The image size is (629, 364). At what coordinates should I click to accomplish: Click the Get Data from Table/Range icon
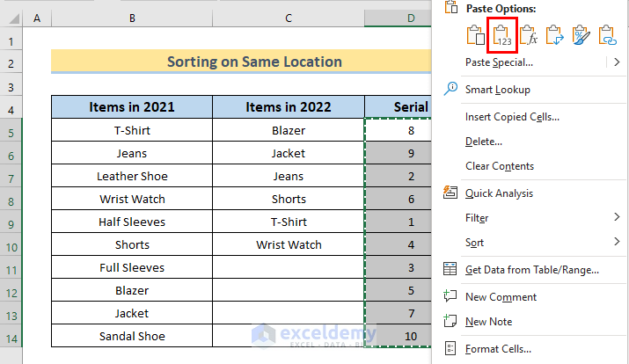[x=450, y=269]
